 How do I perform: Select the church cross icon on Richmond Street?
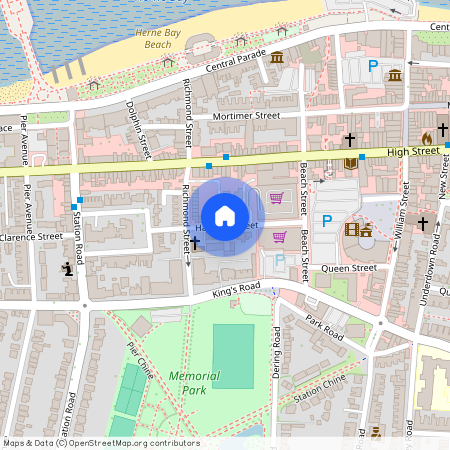coord(195,242)
